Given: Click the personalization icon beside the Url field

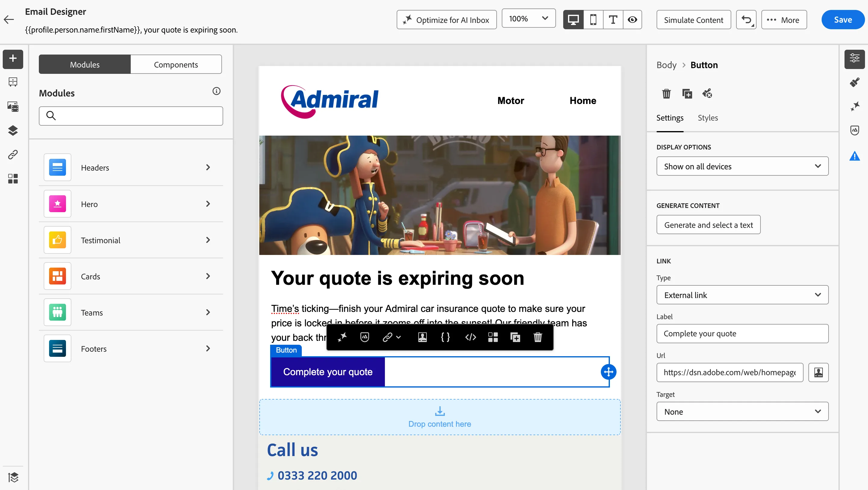Looking at the screenshot, I should pos(818,372).
